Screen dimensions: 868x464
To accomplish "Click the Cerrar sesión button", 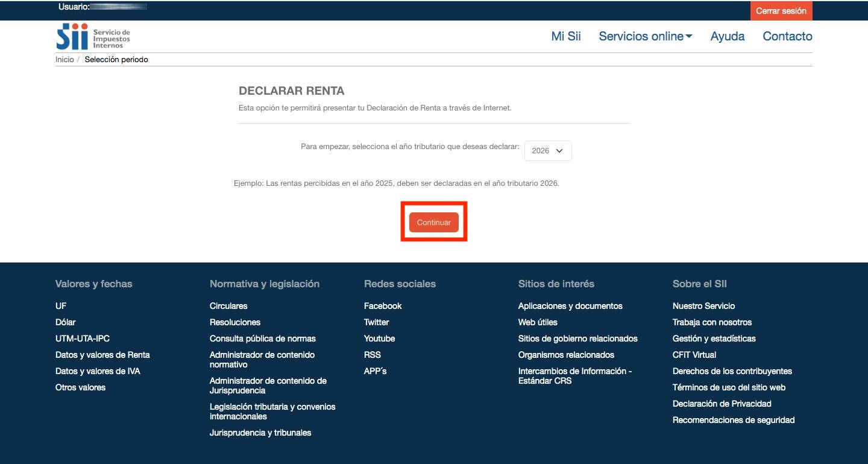I will (x=781, y=11).
